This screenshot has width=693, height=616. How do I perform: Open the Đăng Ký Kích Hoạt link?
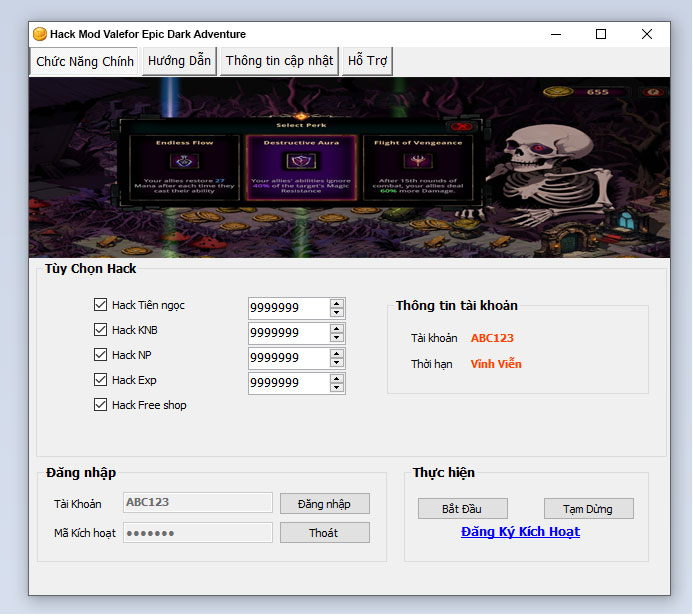point(520,532)
